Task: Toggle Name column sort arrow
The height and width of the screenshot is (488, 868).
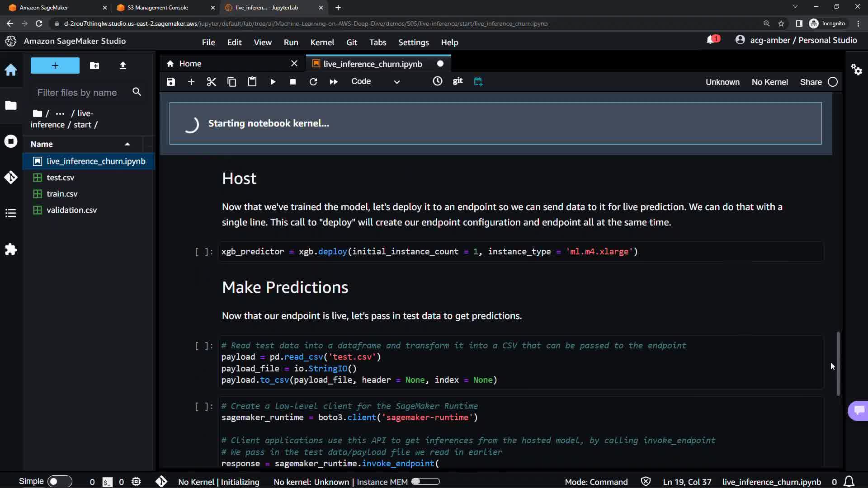Action: pos(127,144)
